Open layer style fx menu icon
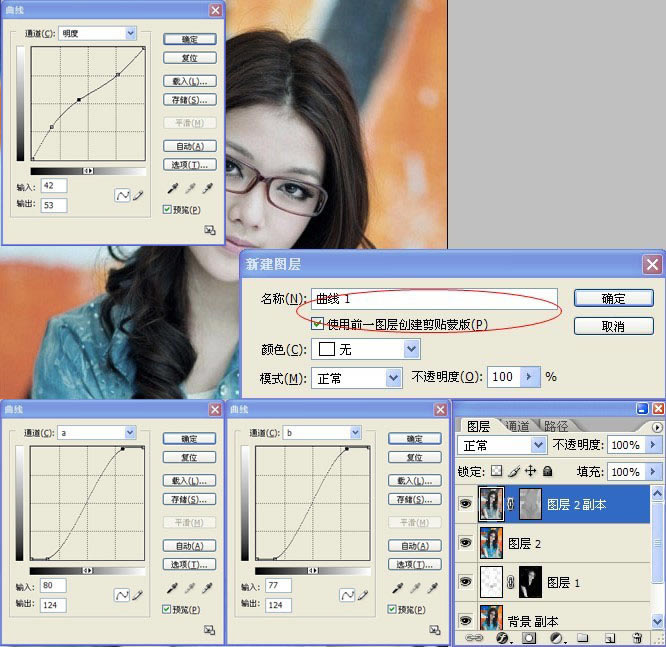The height and width of the screenshot is (647, 666). [x=502, y=638]
